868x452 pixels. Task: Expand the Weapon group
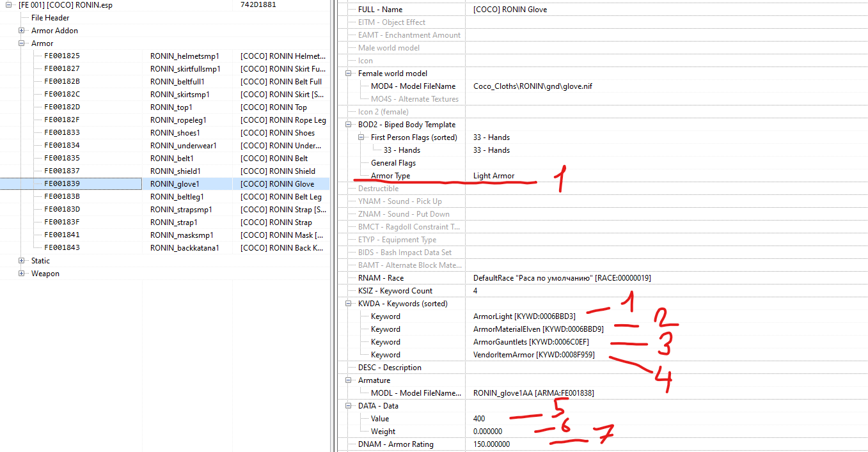point(22,274)
